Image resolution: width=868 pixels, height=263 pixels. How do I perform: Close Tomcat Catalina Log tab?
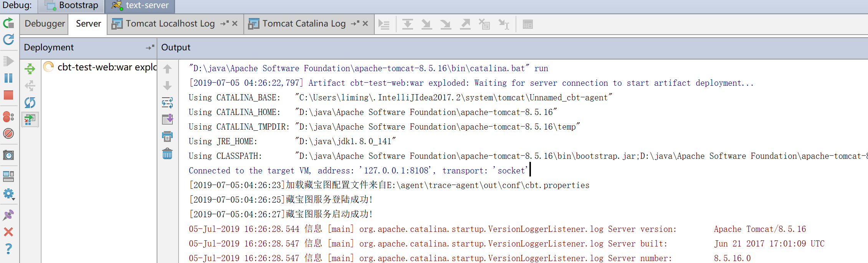(x=365, y=23)
